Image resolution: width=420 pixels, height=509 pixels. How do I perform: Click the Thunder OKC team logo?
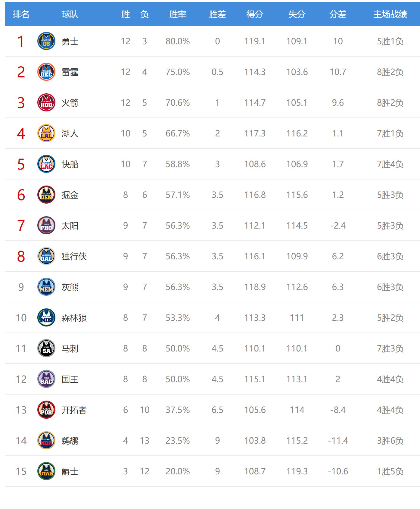pyautogui.click(x=46, y=72)
